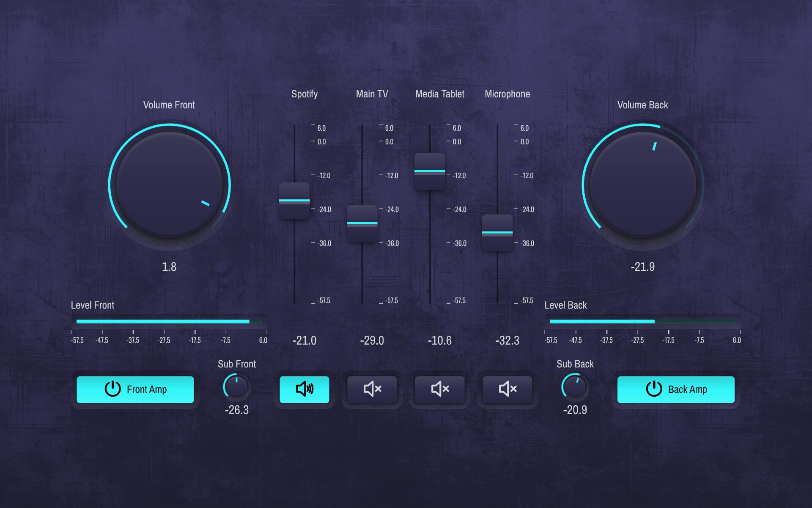Click the Sub Front small knob
Screen dimensions: 812x508
236,387
